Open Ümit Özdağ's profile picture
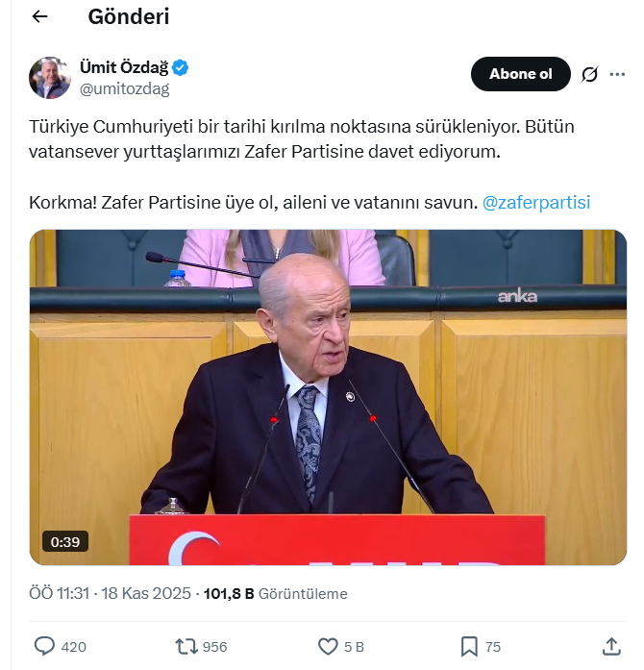 50,78
